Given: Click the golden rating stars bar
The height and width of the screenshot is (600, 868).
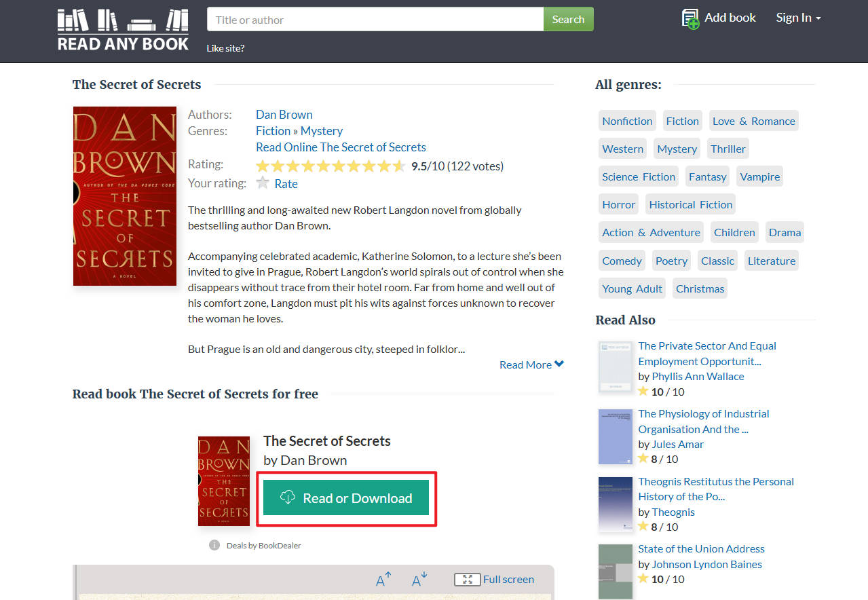Looking at the screenshot, I should [331, 166].
